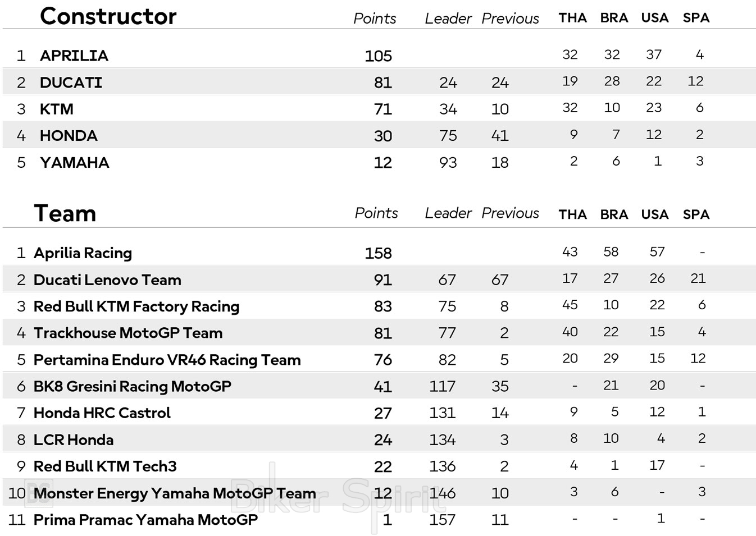Screen dimensions: 756x536
Task: Click the Constructor table heading
Action: (108, 16)
